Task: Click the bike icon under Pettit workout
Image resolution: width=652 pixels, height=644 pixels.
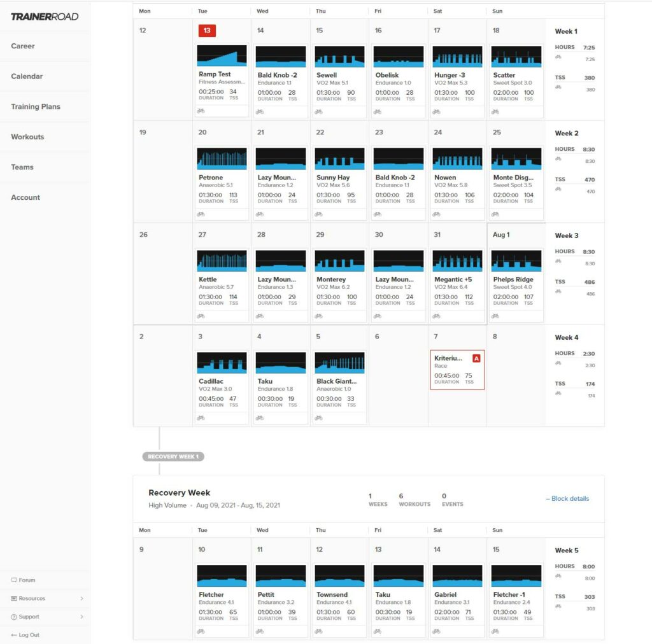Action: [x=260, y=631]
